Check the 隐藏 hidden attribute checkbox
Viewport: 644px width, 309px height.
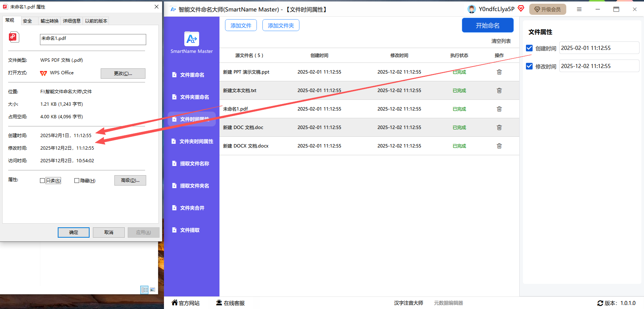click(77, 181)
